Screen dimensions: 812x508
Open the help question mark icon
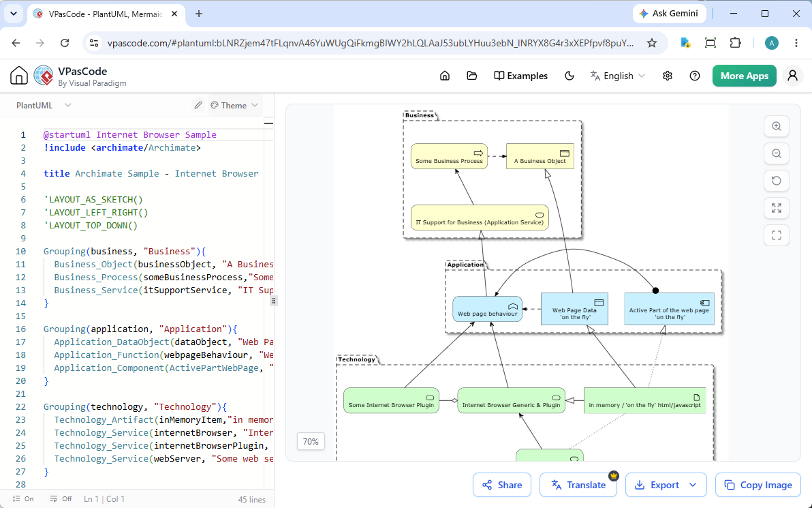[x=695, y=76]
